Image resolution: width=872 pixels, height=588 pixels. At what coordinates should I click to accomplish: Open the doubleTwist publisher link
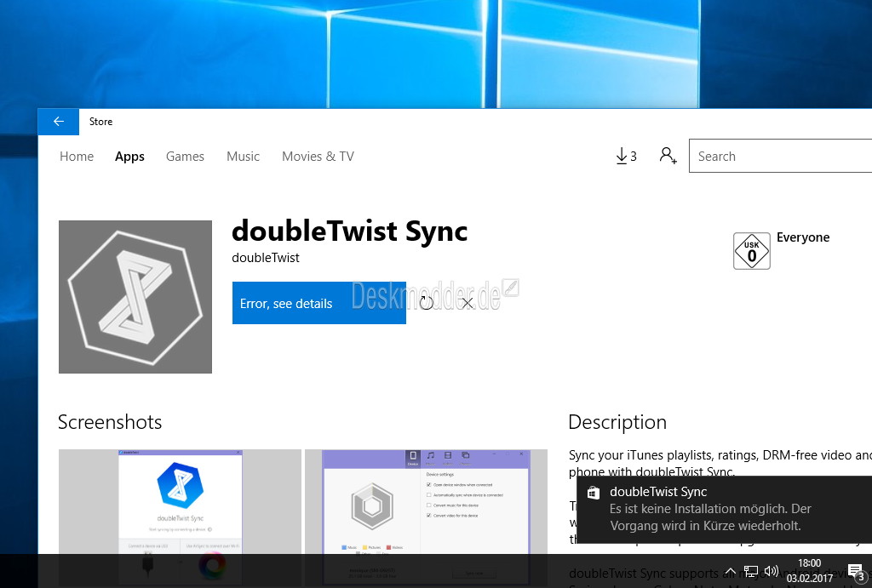pyautogui.click(x=266, y=258)
